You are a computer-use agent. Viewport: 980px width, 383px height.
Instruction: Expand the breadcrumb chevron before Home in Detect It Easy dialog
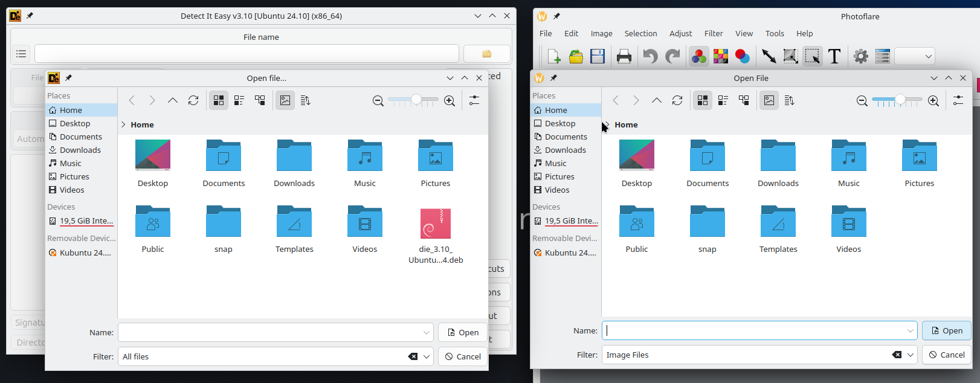click(123, 124)
